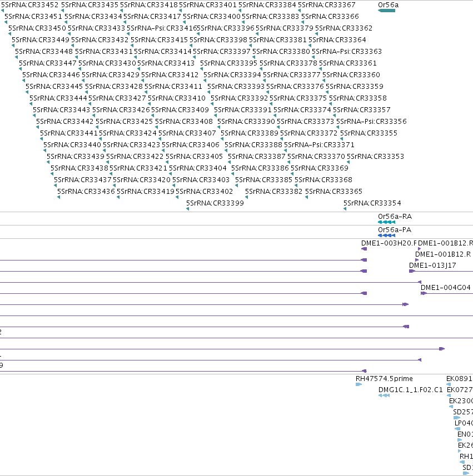This screenshot has height=476, width=473.
Task: Click the 5SrRNA:CR33450 label
Action: point(37,28)
